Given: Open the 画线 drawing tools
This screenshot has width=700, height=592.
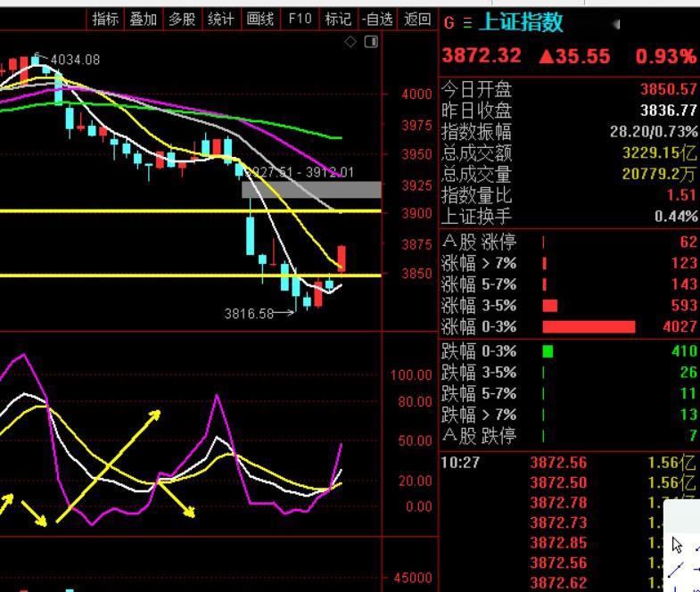Looking at the screenshot, I should (x=259, y=20).
